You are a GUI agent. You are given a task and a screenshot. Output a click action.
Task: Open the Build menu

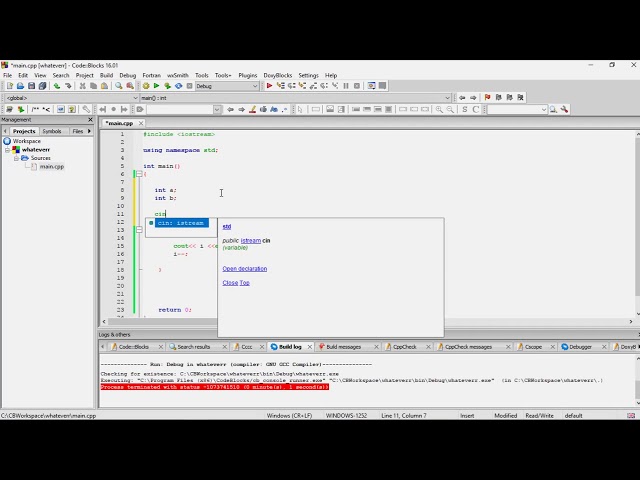point(107,76)
